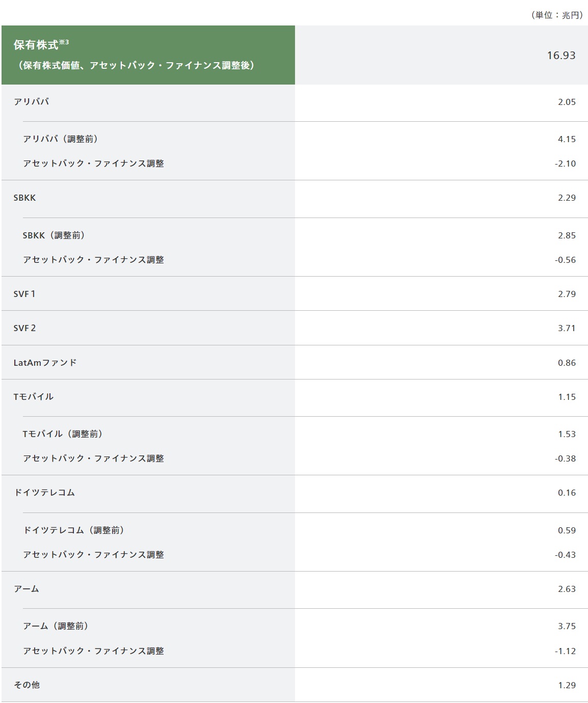This screenshot has width=588, height=703.
Task: Click the その他 row label
Action: pos(26,685)
